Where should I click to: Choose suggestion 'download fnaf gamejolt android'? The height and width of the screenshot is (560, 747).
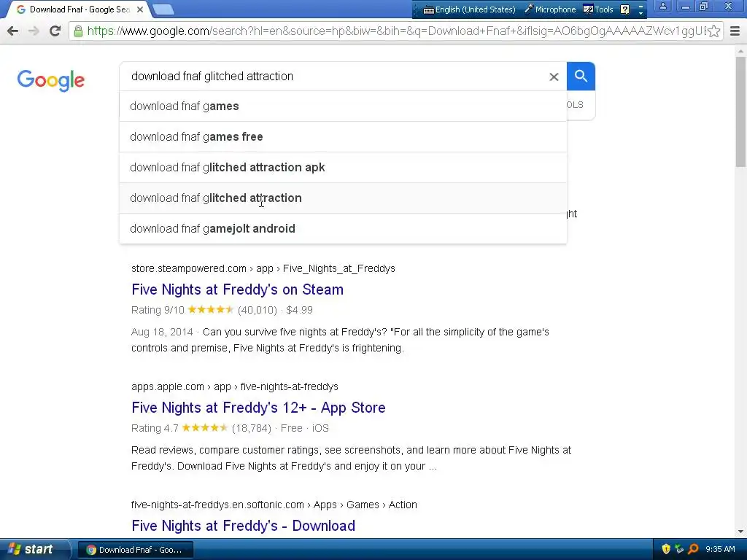(x=343, y=228)
